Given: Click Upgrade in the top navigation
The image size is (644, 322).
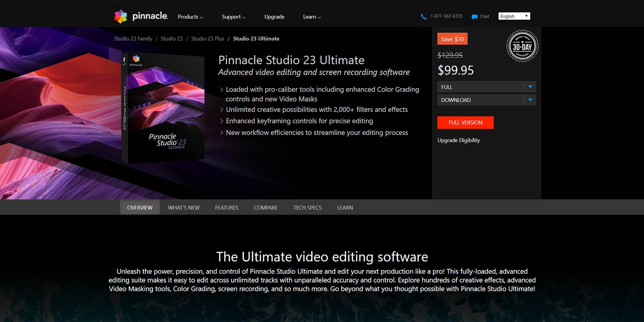Looking at the screenshot, I should [275, 17].
